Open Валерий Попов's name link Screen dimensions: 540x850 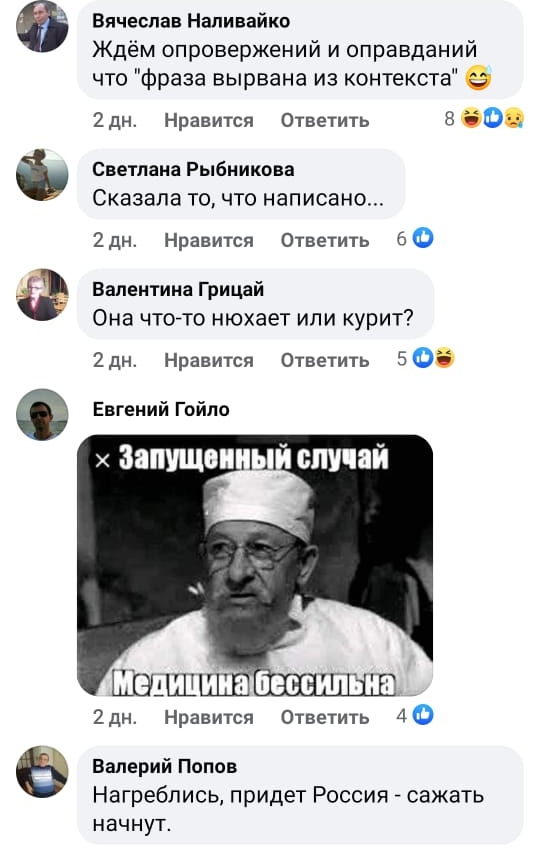164,766
